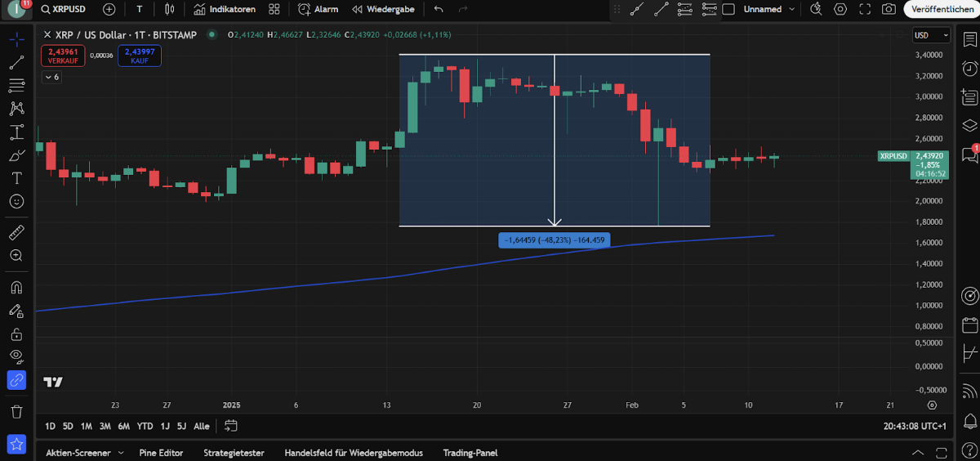The width and height of the screenshot is (980, 461).
Task: Click the Veröffentlichen button
Action: coord(942,9)
